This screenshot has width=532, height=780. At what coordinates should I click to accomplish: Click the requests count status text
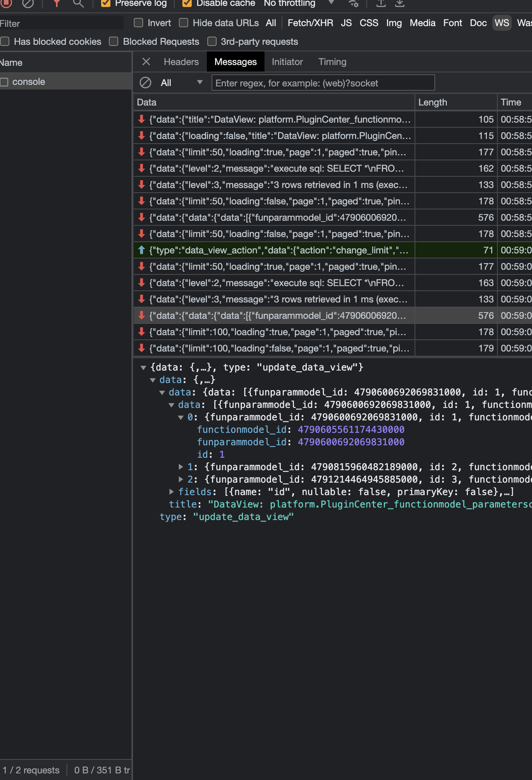[x=31, y=770]
